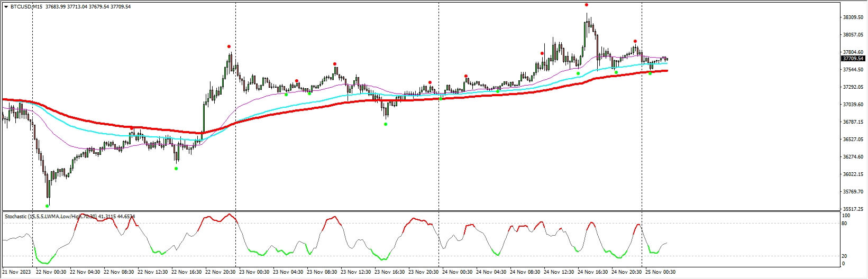This screenshot has width=868, height=279.
Task: Click the 22 Nov 08:30 time label
Action: 118,273
